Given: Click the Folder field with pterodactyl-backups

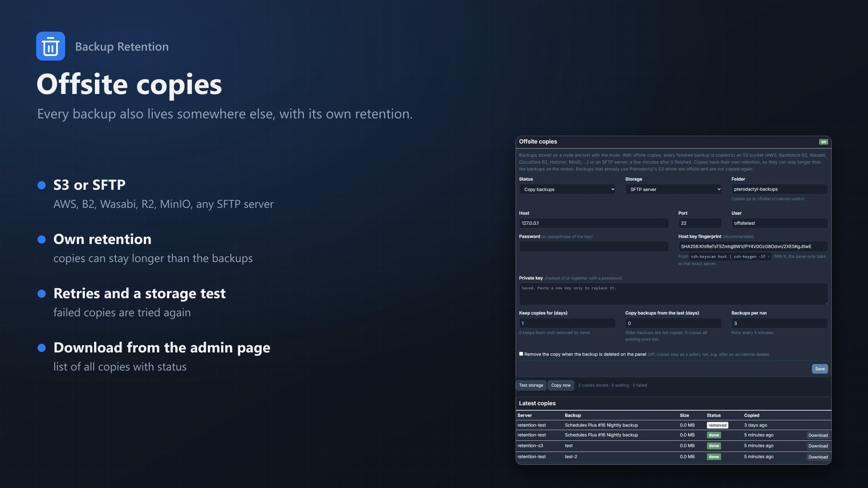Looking at the screenshot, I should pyautogui.click(x=779, y=189).
